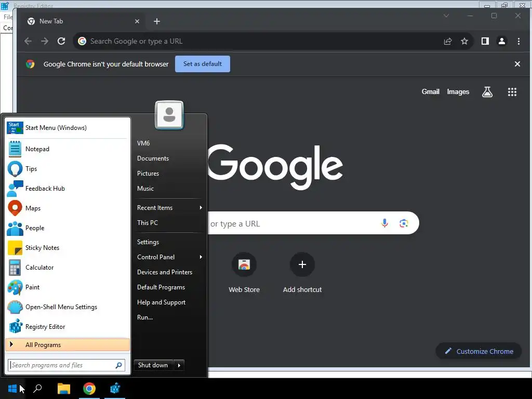Open File Explorer from the taskbar

pos(63,389)
